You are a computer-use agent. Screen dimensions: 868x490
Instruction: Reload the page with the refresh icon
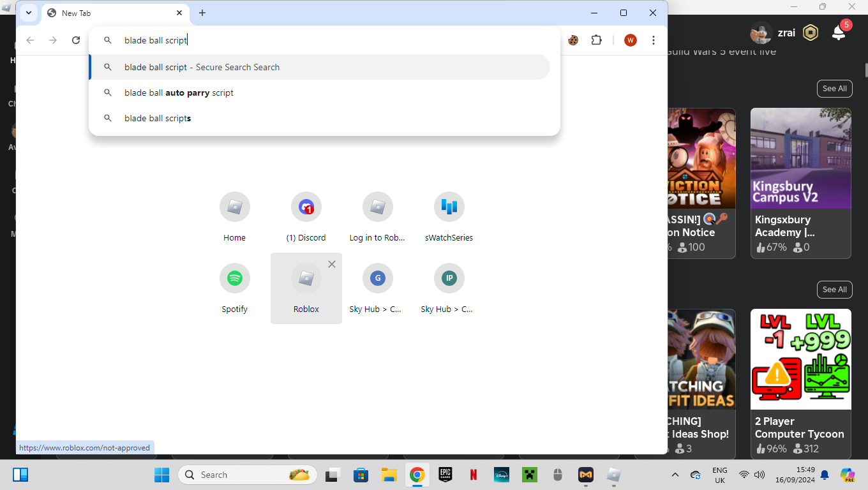pos(76,40)
